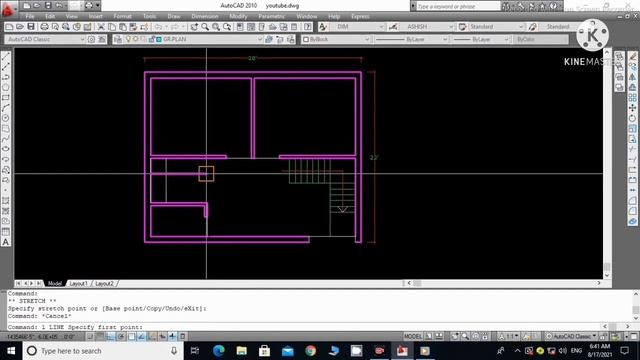Toggle Lineweight display in status bar
Screen dimensions: 640x360
pos(173,336)
